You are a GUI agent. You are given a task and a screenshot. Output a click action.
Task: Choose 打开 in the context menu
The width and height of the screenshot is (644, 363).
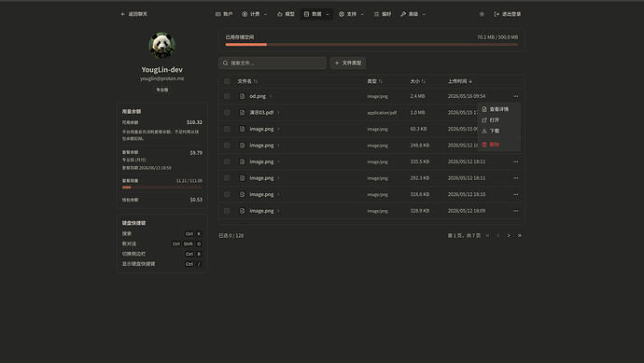click(x=498, y=119)
